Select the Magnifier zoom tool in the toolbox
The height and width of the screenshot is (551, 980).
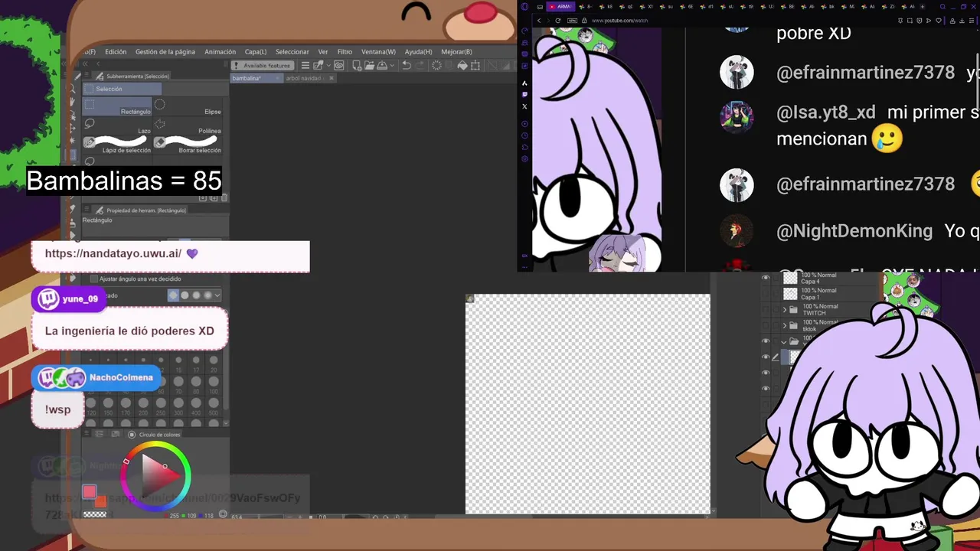tap(72, 89)
